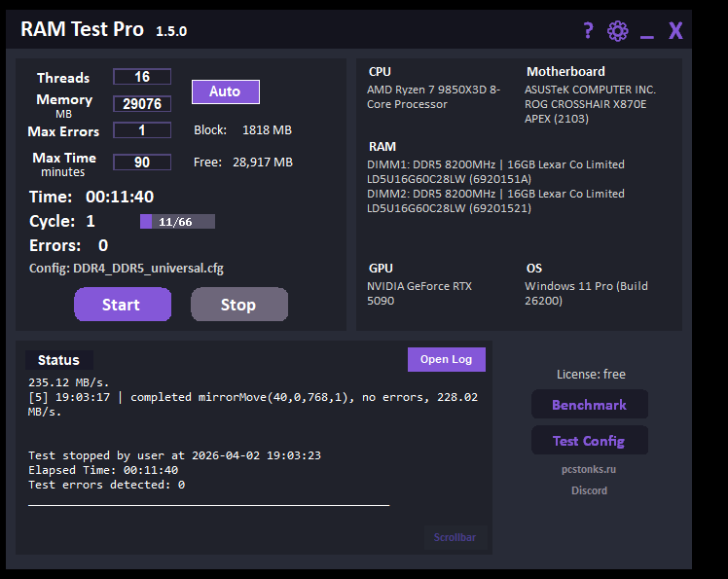This screenshot has height=579, width=728.
Task: Open the Discord link
Action: pos(589,490)
